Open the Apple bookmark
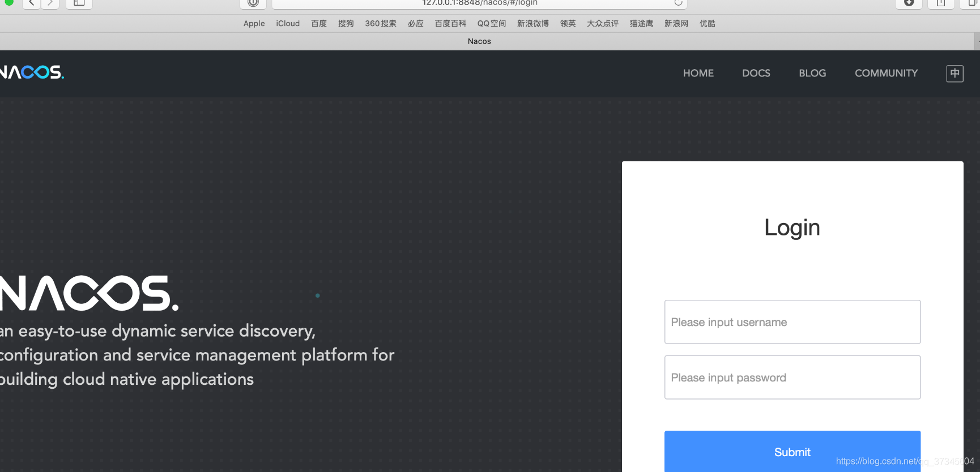The height and width of the screenshot is (472, 980). click(x=254, y=23)
